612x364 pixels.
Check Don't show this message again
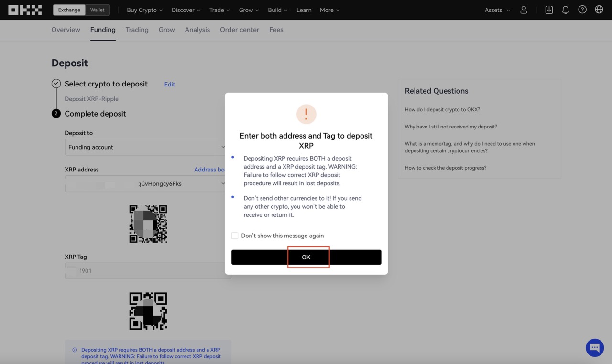pyautogui.click(x=235, y=236)
